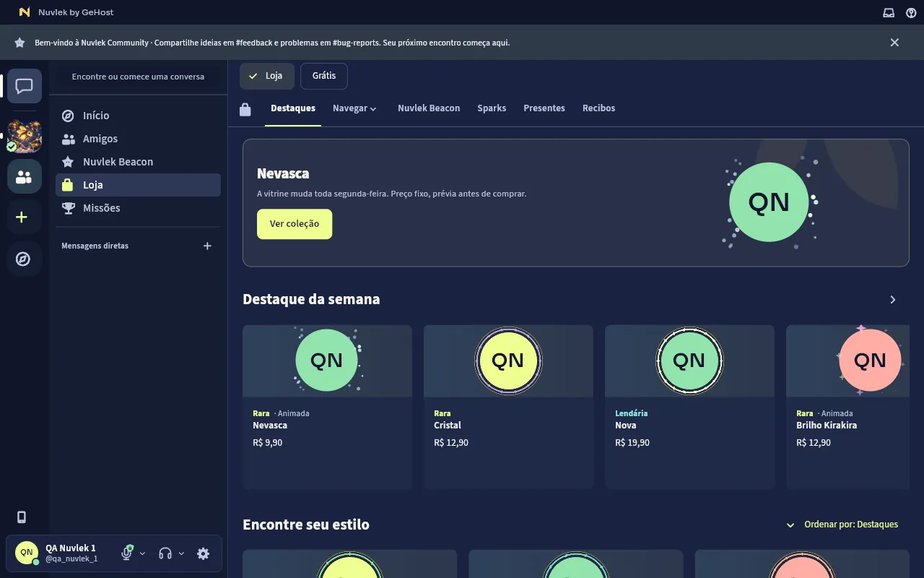The image size is (924, 578).
Task: Click the Ver coleção button
Action: click(295, 224)
